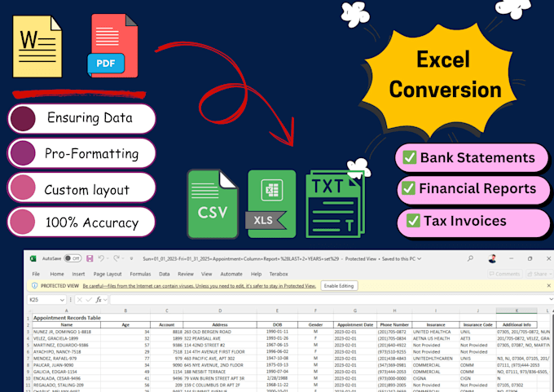This screenshot has width=554, height=392.
Task: Click the Search magnifier icon in the title bar
Action: pyautogui.click(x=470, y=258)
